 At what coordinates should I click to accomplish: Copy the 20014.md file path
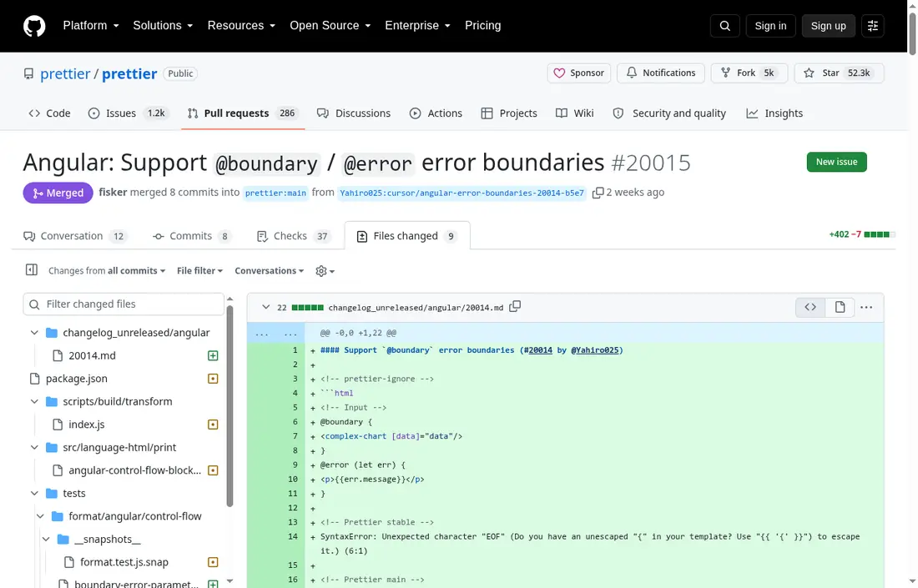click(x=515, y=307)
